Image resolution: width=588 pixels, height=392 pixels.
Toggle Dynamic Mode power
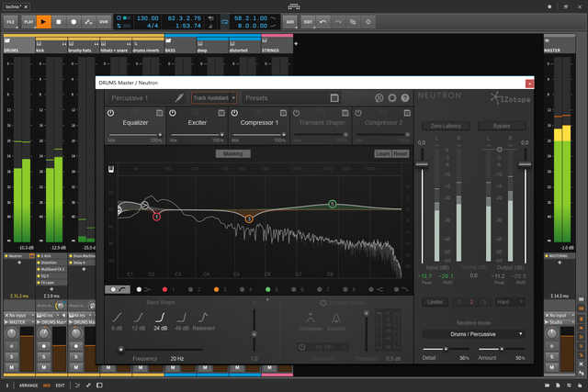[x=322, y=303]
